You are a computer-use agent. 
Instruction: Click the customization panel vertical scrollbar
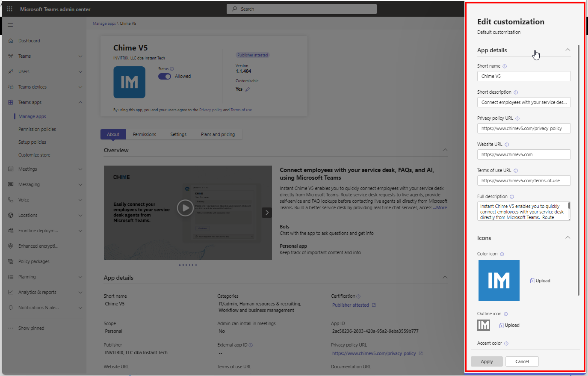point(579,170)
